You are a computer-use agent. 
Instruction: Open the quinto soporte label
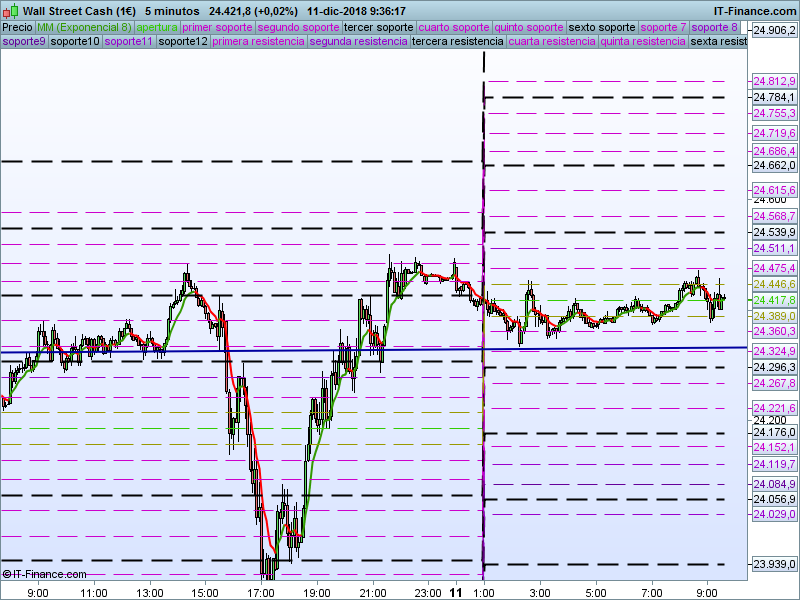[x=529, y=27]
